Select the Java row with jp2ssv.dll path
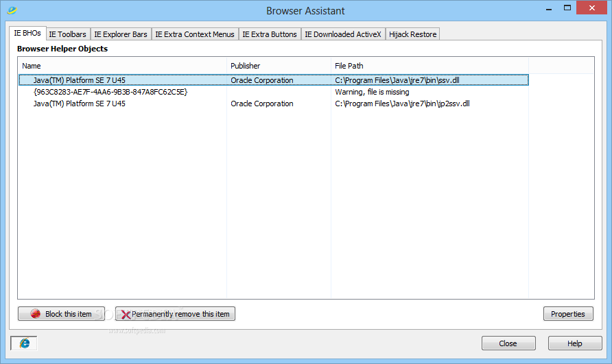 (274, 104)
